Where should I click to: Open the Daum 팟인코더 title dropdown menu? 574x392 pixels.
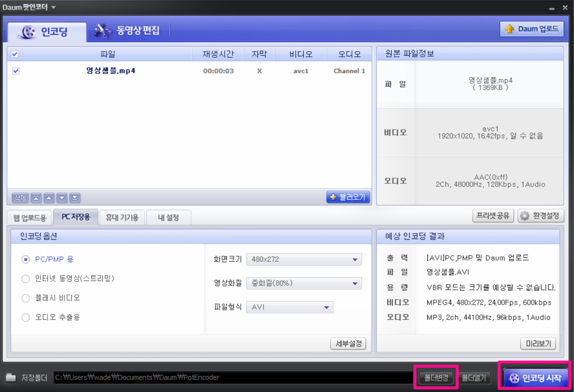click(53, 7)
